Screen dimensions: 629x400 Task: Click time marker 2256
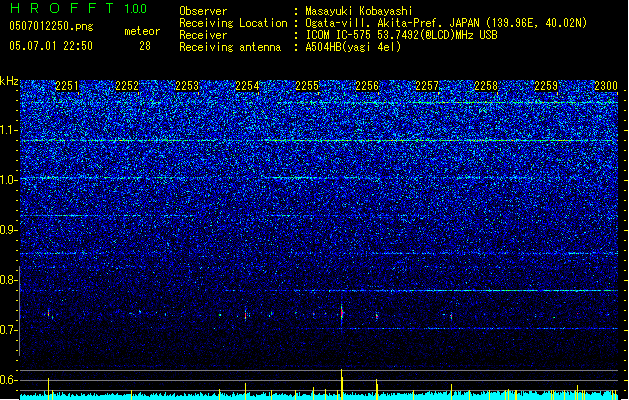367,86
